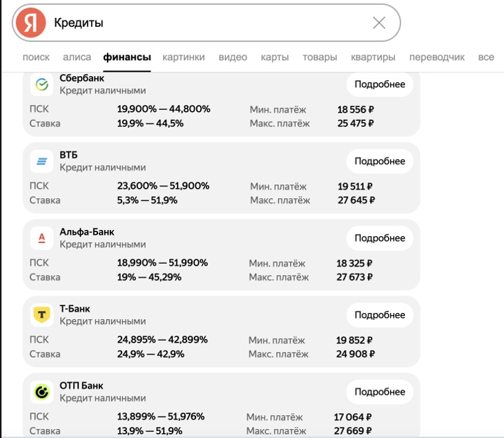Go to the карты tab
The height and width of the screenshot is (438, 504).
(x=275, y=57)
